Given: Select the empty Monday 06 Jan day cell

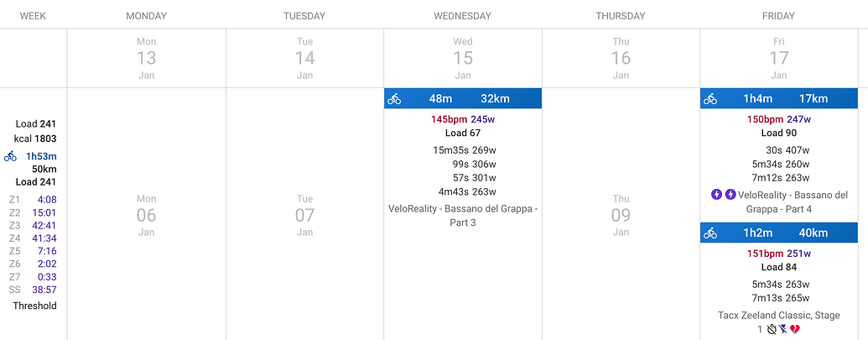Looking at the screenshot, I should click(x=146, y=214).
